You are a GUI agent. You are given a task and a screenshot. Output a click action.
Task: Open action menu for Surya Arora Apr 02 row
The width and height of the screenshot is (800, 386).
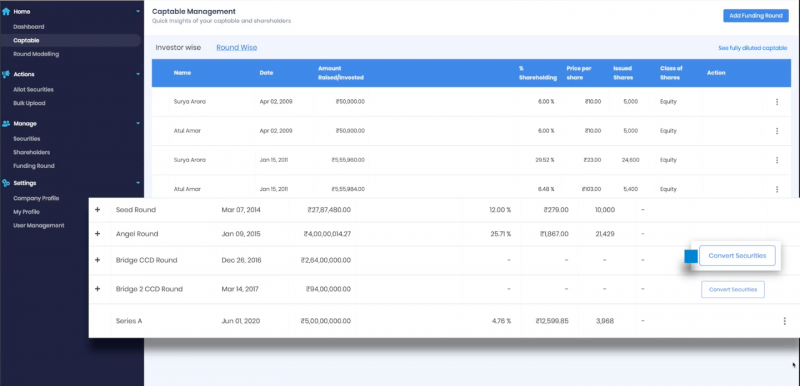(x=777, y=101)
